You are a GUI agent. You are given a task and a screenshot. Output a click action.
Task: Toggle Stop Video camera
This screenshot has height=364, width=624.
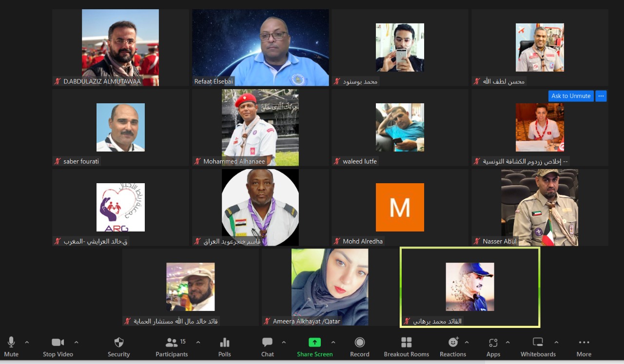(x=58, y=343)
